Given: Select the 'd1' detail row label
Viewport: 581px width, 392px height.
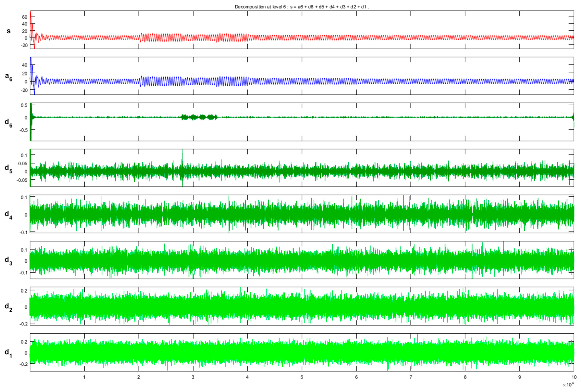Looking at the screenshot, I should (x=9, y=353).
